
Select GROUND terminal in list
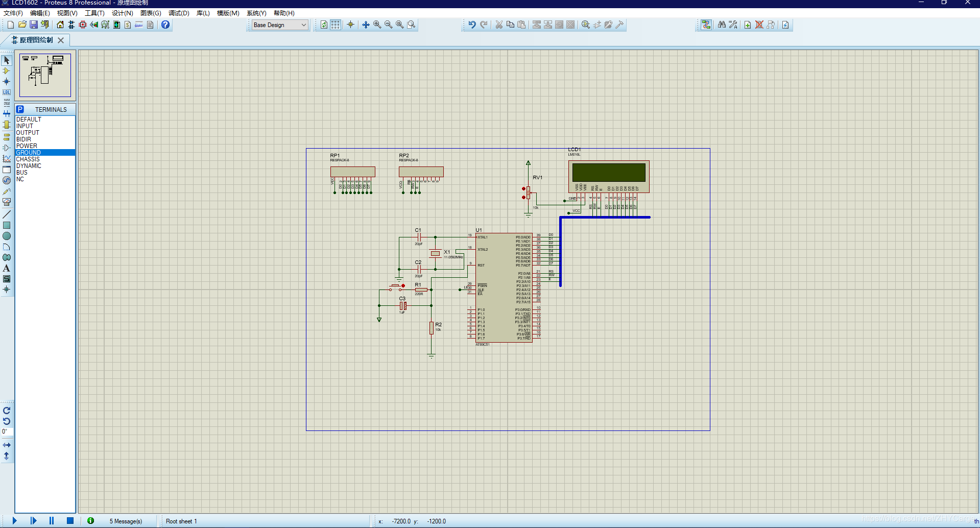tap(45, 153)
